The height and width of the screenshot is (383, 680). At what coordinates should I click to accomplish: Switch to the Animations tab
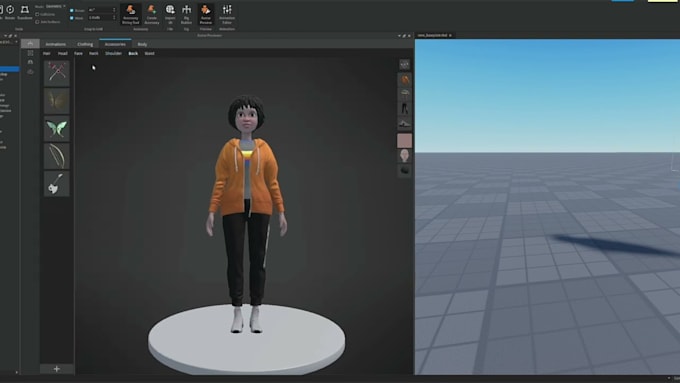(56, 44)
